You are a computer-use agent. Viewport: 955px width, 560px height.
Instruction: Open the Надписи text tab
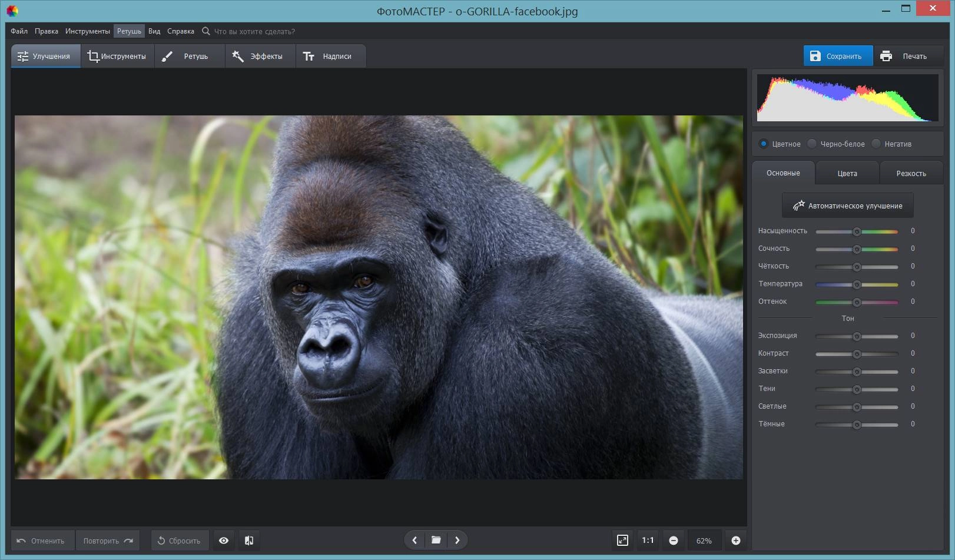[331, 56]
